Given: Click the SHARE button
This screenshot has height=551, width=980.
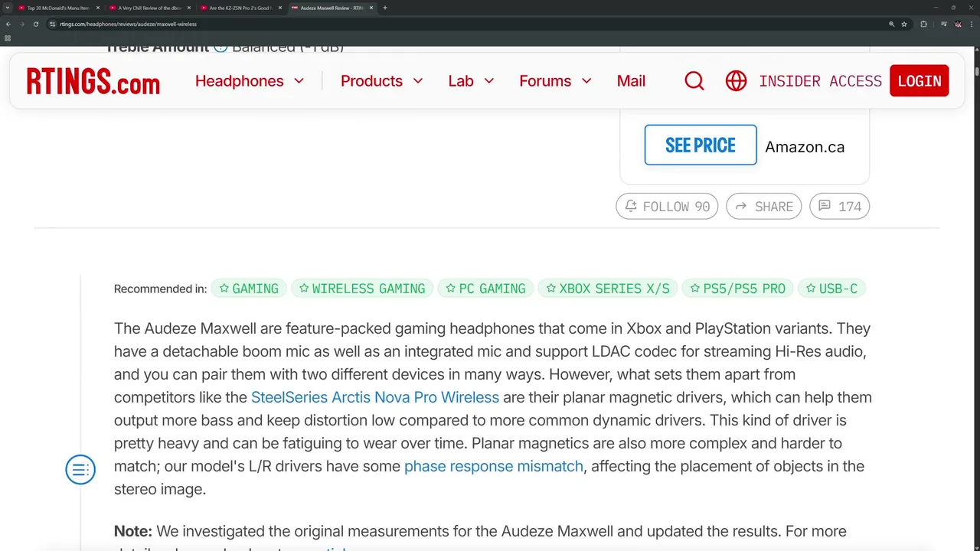Looking at the screenshot, I should tap(764, 207).
